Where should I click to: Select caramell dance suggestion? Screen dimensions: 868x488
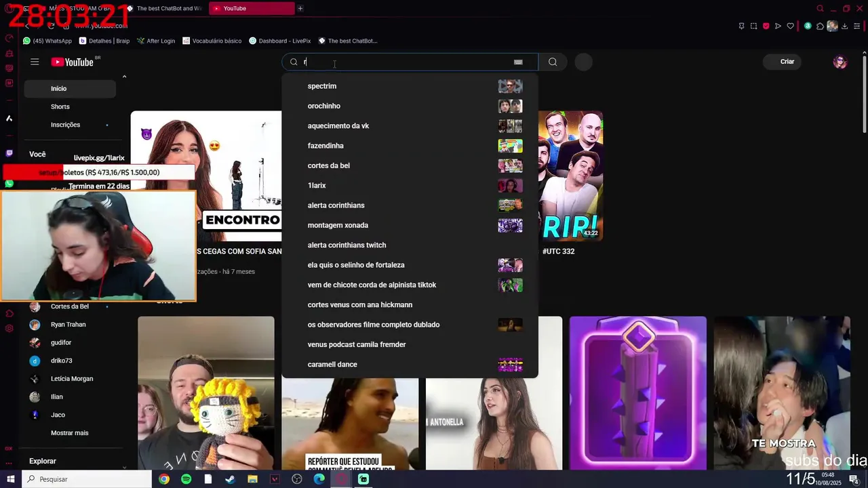pos(410,365)
